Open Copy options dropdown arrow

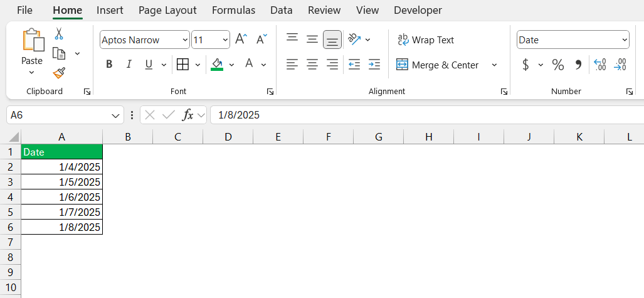tap(77, 53)
